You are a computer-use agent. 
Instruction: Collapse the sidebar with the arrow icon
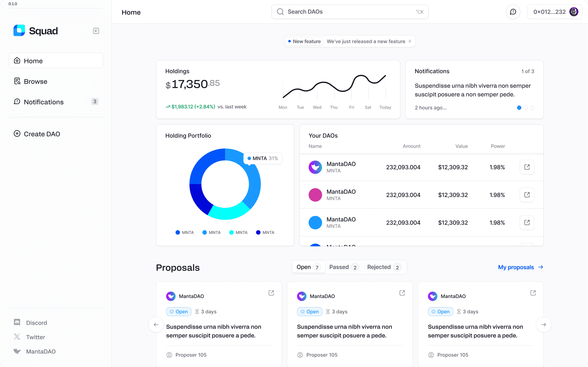click(96, 31)
